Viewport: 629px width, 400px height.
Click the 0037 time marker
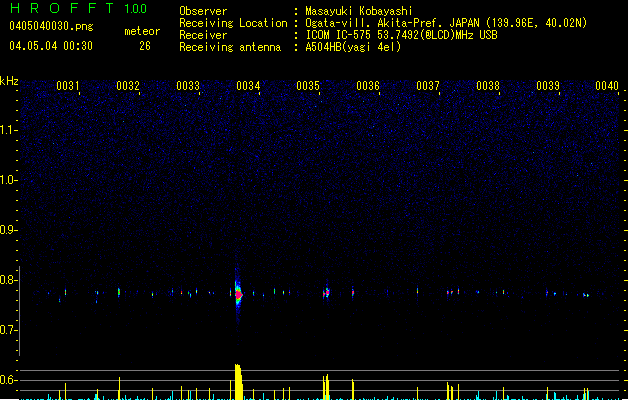(428, 86)
